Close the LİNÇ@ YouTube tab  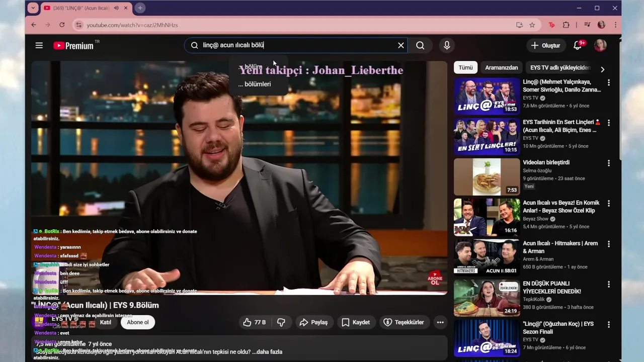126,8
